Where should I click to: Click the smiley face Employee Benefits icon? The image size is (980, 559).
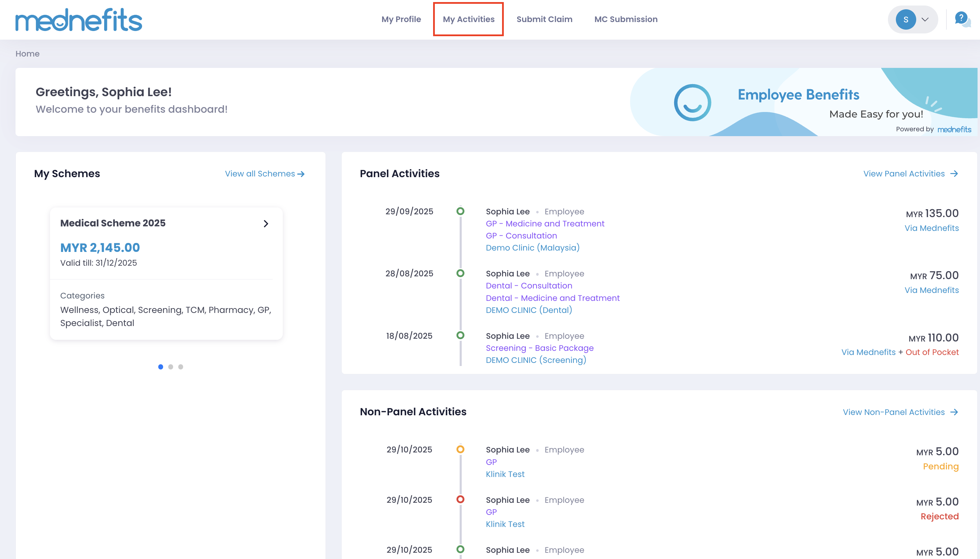(692, 102)
